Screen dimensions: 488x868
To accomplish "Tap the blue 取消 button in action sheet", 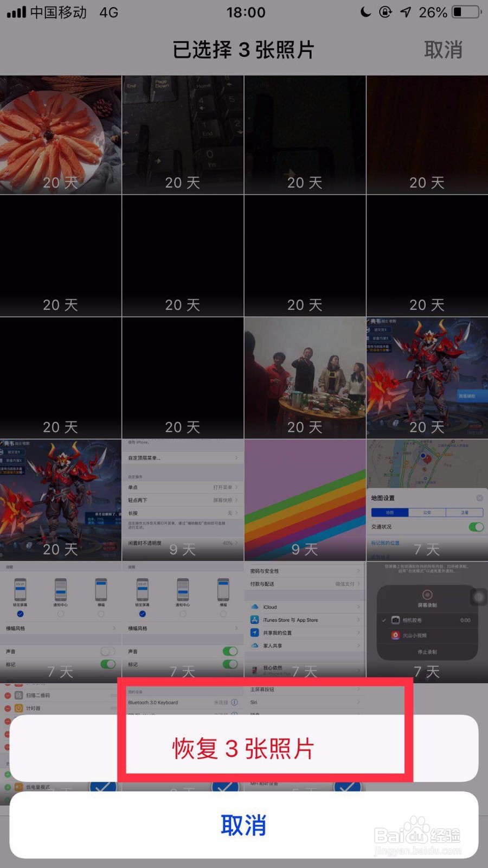I will coord(243,825).
